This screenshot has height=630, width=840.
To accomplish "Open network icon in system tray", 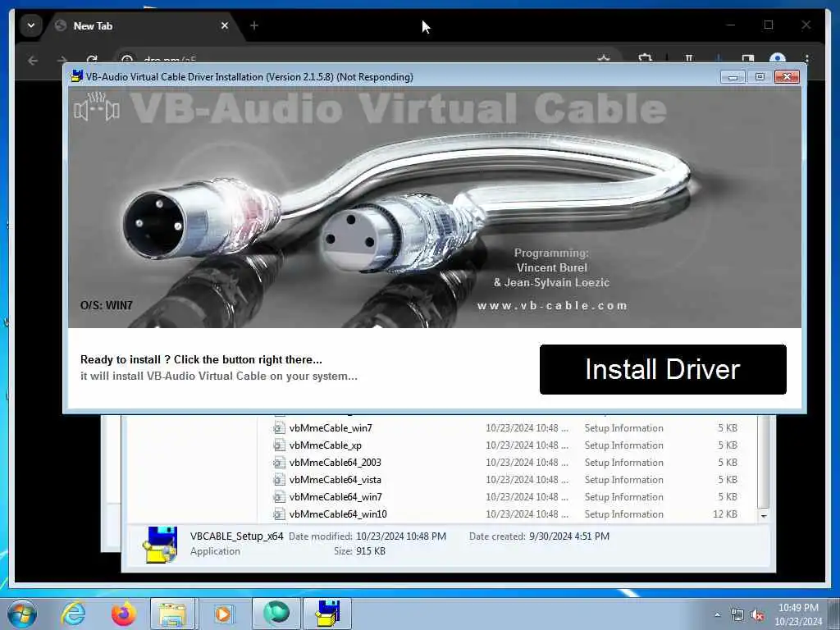I will tap(737, 615).
